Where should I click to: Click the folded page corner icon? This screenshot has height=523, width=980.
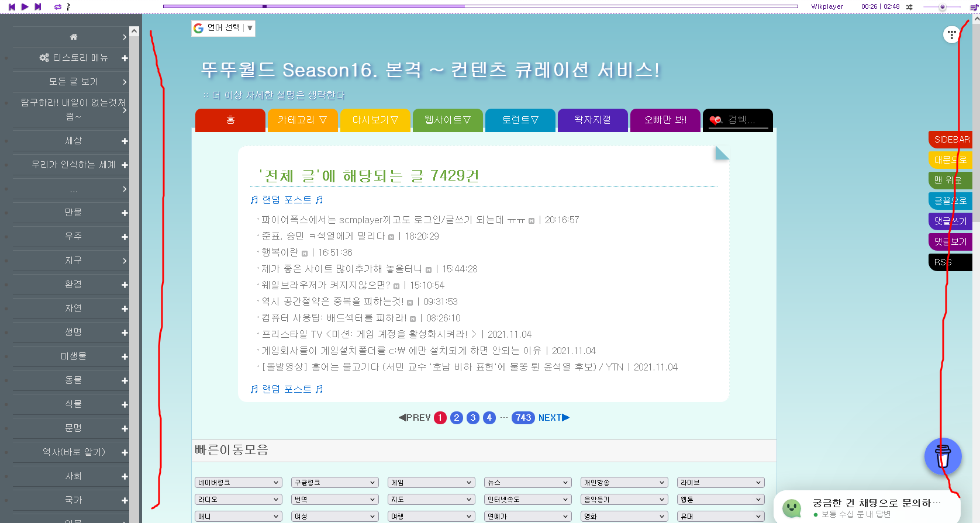[x=722, y=153]
